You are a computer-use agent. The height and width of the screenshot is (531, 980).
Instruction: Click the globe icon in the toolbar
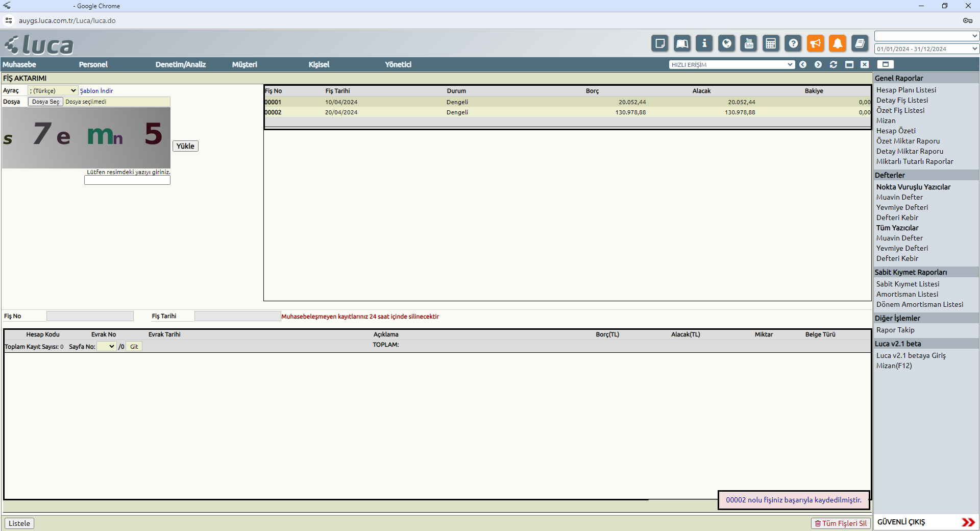[x=726, y=43]
